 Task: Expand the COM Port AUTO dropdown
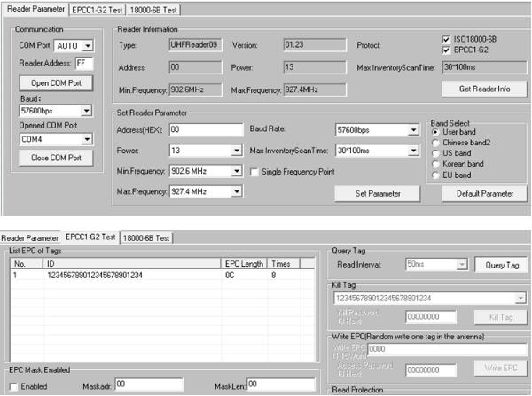pos(88,45)
